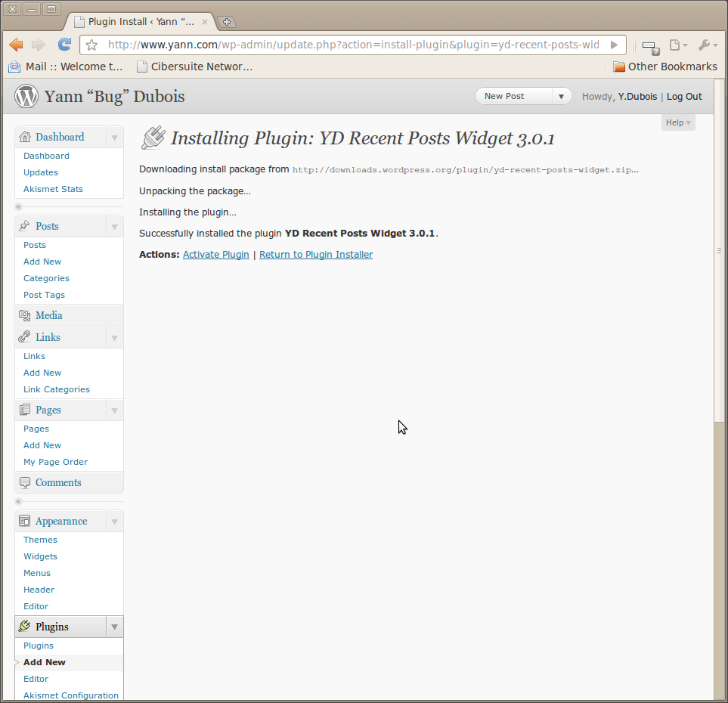Open the Media section
Image resolution: width=728 pixels, height=703 pixels.
coord(48,315)
